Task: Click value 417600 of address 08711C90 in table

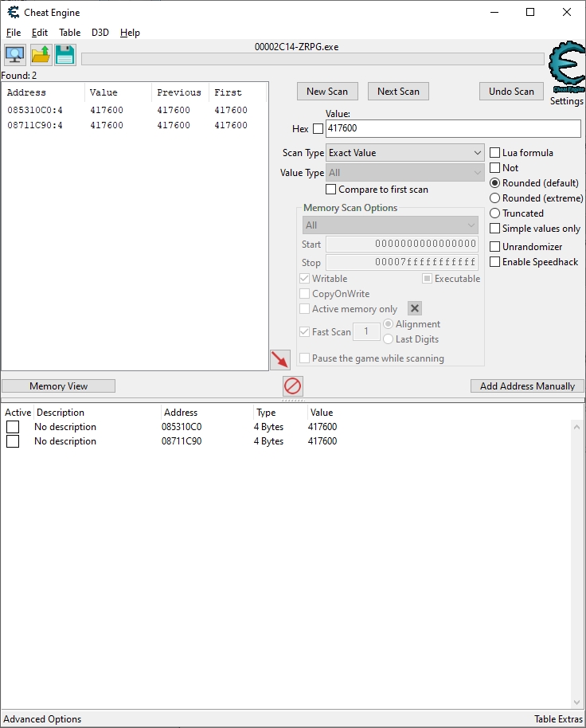Action: tap(322, 441)
